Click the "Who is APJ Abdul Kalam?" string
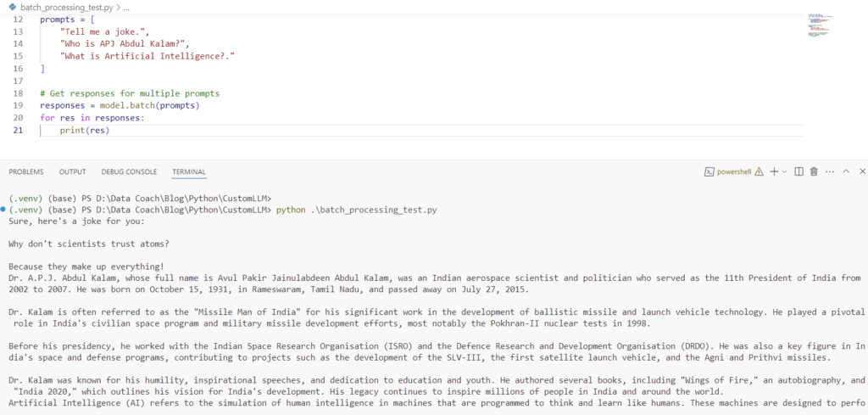The width and height of the screenshot is (868, 415). [122, 44]
